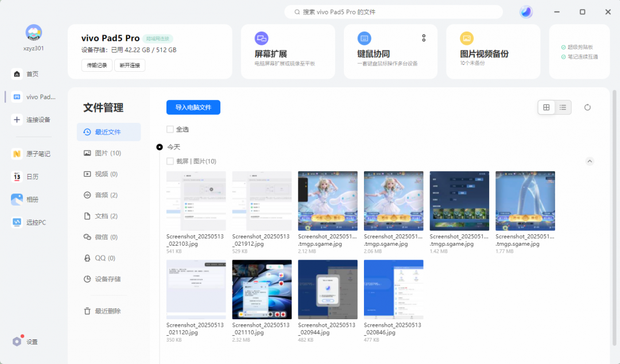Image resolution: width=620 pixels, height=364 pixels.
Task: Select thumbnail Screenshot_20250513_020846.jpg
Action: click(393, 289)
